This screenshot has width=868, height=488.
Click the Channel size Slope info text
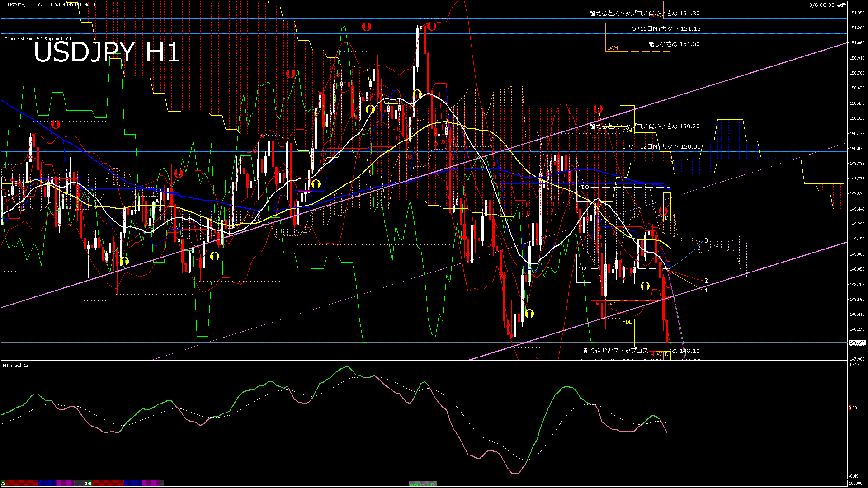click(x=38, y=39)
